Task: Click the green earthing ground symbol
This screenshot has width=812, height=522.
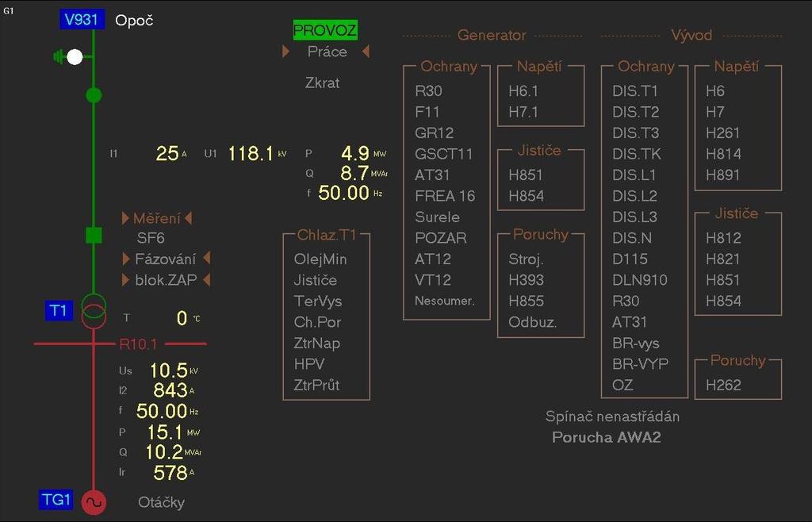Action: tap(59, 57)
